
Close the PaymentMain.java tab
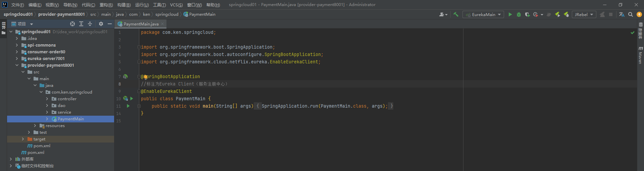coord(162,24)
